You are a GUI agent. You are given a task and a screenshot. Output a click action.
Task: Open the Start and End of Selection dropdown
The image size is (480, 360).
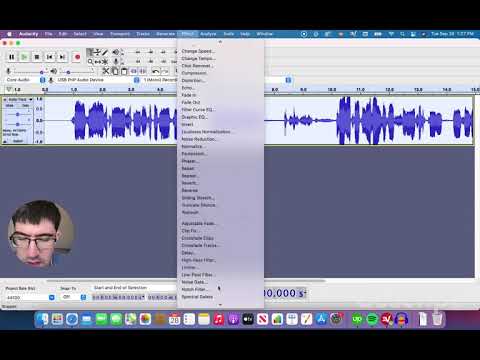pyautogui.click(x=134, y=288)
